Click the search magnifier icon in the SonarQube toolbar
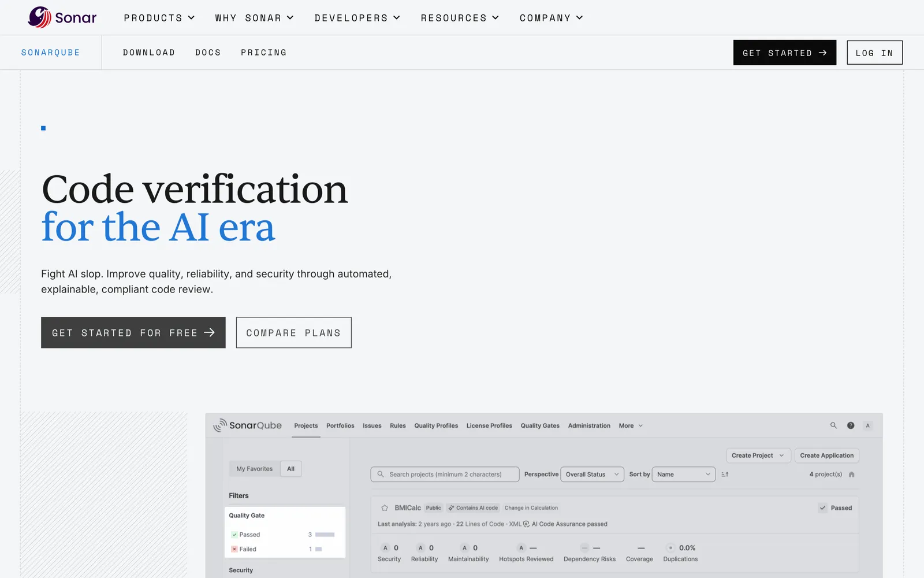Image resolution: width=924 pixels, height=578 pixels. (x=833, y=425)
